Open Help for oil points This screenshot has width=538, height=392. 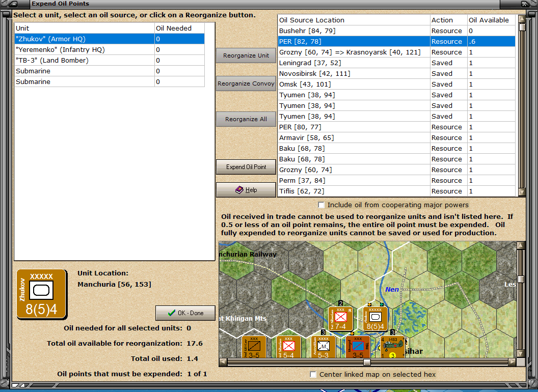point(246,190)
